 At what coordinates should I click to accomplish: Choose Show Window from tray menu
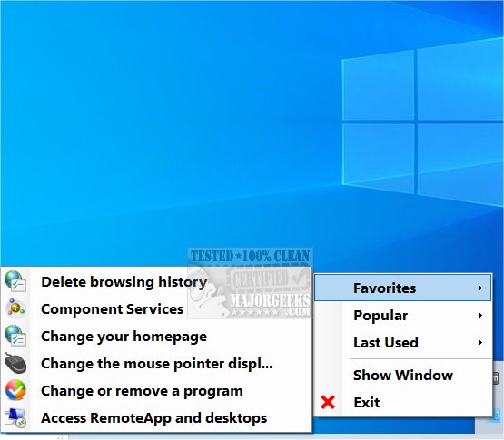[x=403, y=375]
